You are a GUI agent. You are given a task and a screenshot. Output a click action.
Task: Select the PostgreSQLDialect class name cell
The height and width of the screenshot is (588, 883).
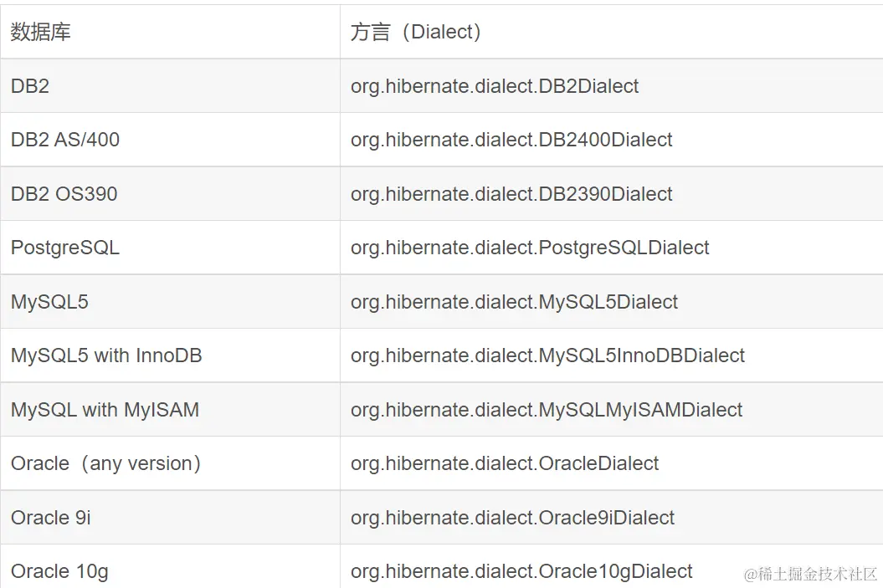530,248
